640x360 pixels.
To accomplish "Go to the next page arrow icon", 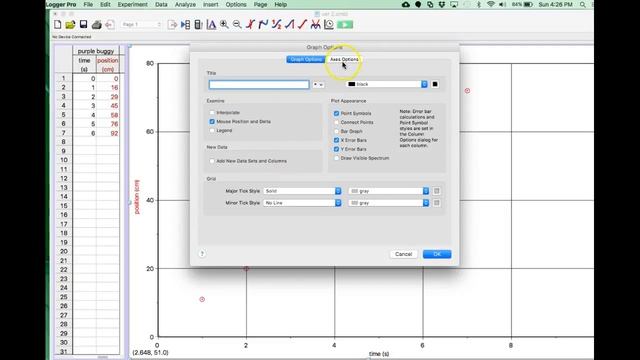I will tap(172, 24).
